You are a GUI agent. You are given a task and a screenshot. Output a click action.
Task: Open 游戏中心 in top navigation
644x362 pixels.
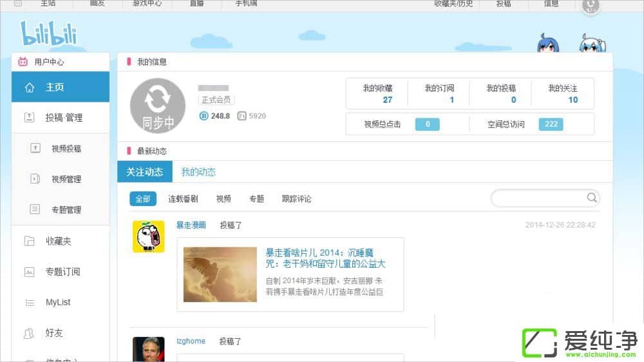point(147,4)
